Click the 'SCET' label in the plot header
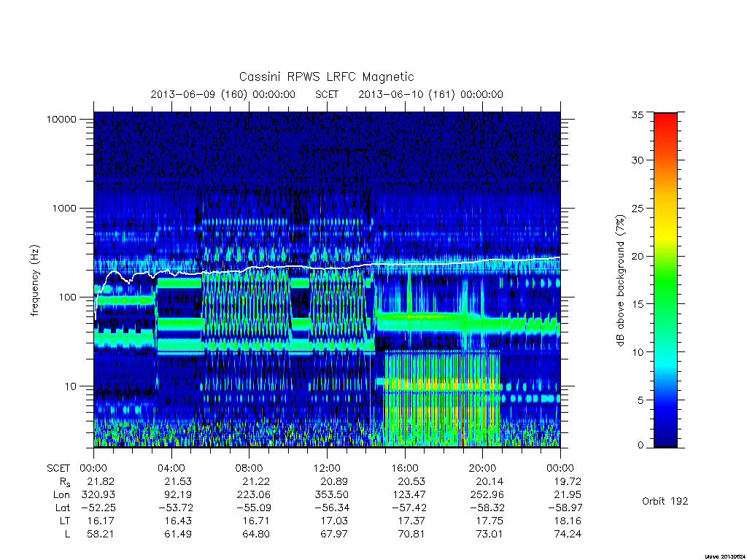This screenshot has height=560, width=747. (x=327, y=94)
